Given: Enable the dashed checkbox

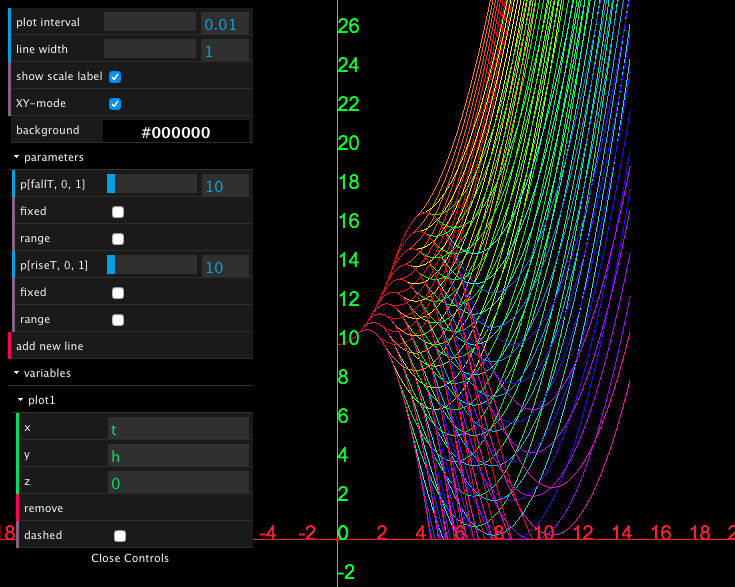Looking at the screenshot, I should pos(120,536).
